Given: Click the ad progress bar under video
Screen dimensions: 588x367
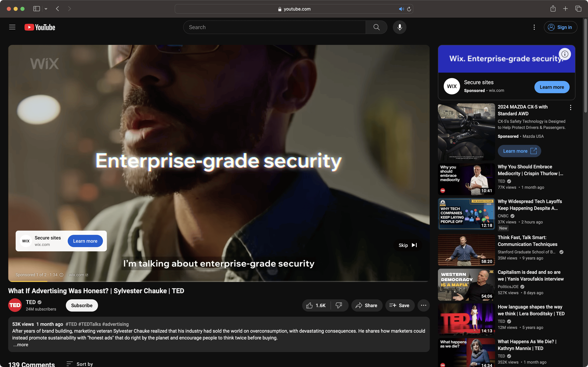Looking at the screenshot, I should tap(219, 281).
